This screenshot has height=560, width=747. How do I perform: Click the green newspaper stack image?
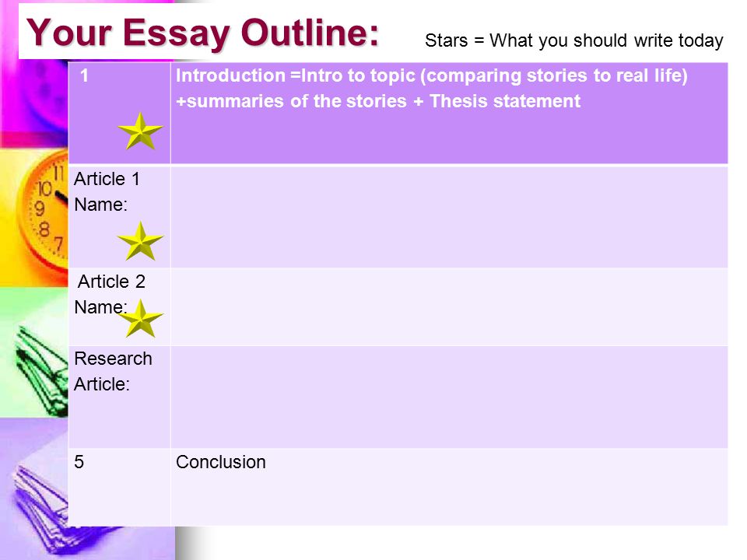coord(40,370)
